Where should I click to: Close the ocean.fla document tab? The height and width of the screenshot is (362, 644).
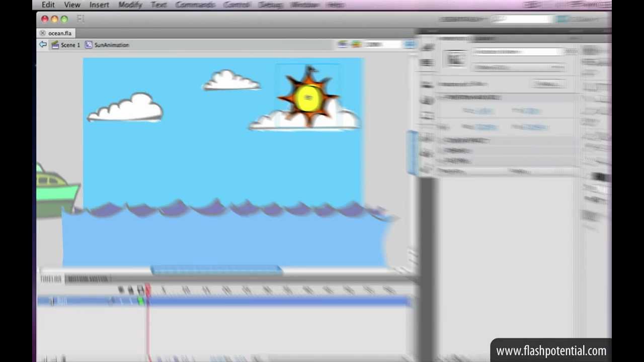click(43, 33)
